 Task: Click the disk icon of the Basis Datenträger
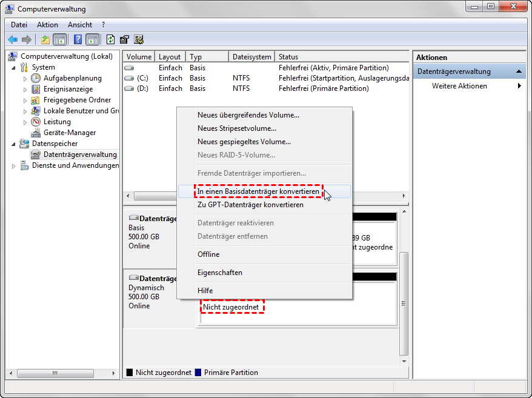click(x=134, y=217)
